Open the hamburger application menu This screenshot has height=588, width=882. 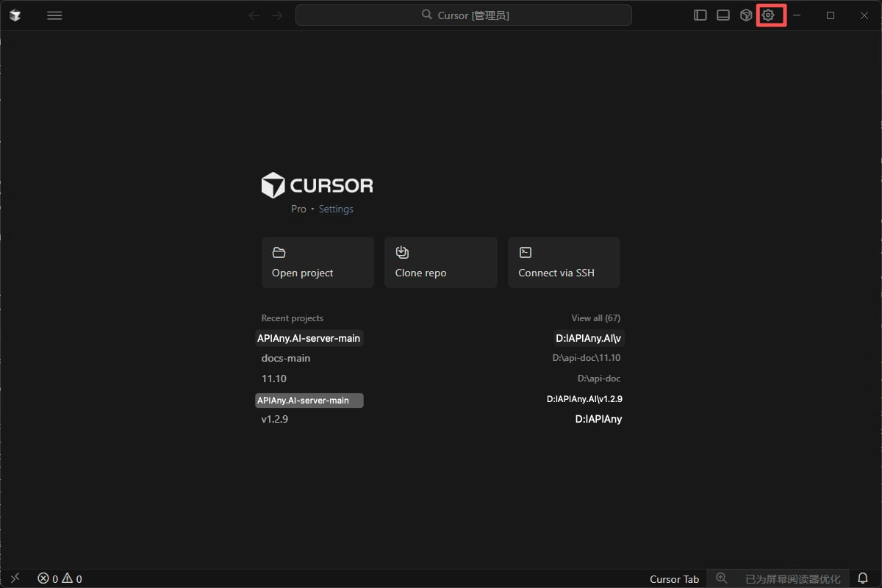pyautogui.click(x=54, y=15)
